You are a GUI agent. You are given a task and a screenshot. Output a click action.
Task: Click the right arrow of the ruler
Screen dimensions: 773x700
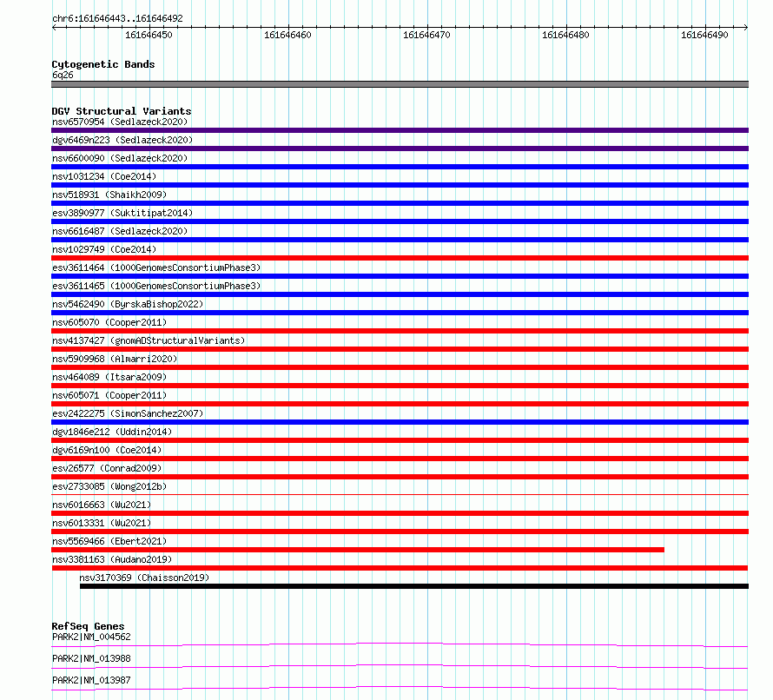745,27
